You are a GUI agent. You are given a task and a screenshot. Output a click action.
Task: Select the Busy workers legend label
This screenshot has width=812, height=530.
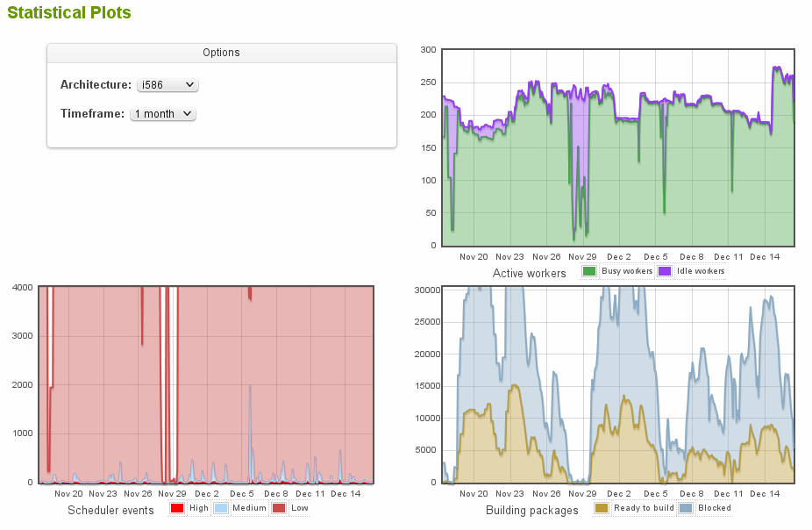(627, 271)
